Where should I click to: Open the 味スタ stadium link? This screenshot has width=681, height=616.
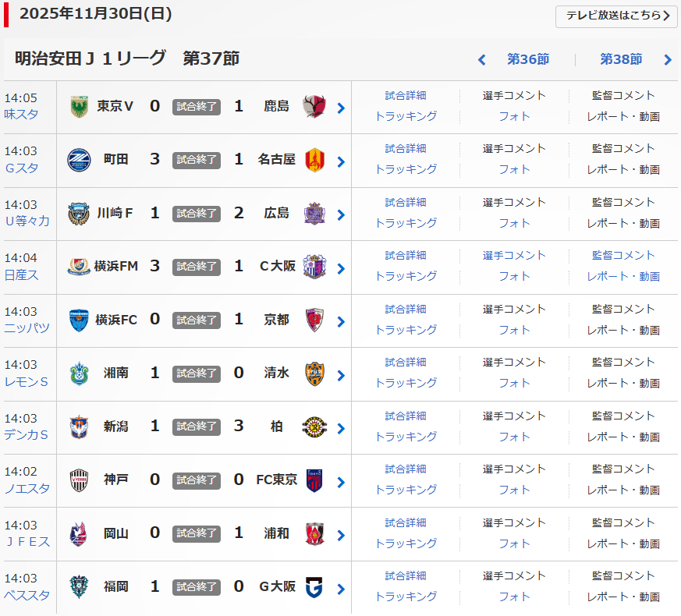[x=21, y=114]
